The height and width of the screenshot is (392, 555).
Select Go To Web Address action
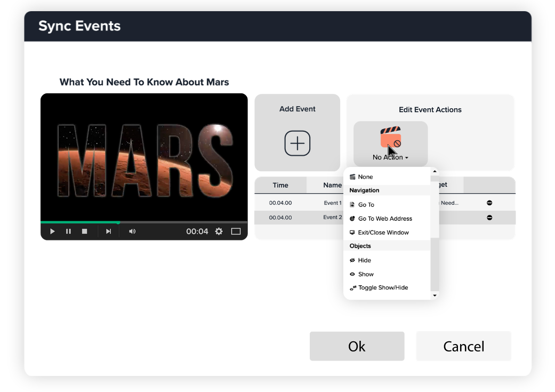coord(384,219)
